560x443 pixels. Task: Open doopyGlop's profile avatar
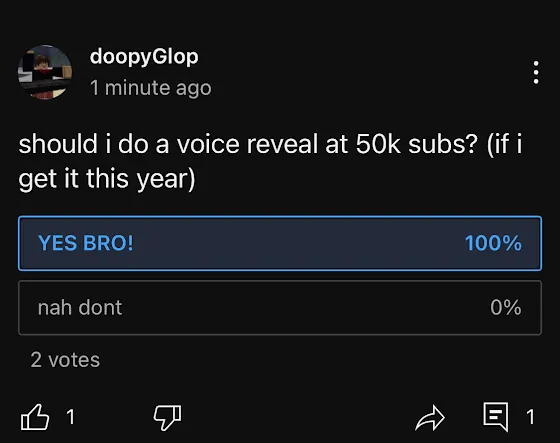[45, 72]
